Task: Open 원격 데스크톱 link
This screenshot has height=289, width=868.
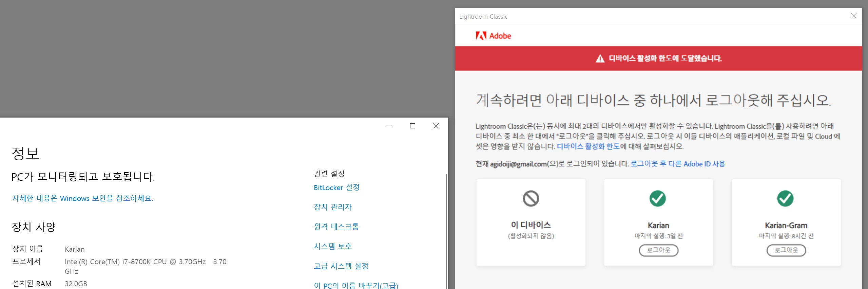Action: click(336, 227)
